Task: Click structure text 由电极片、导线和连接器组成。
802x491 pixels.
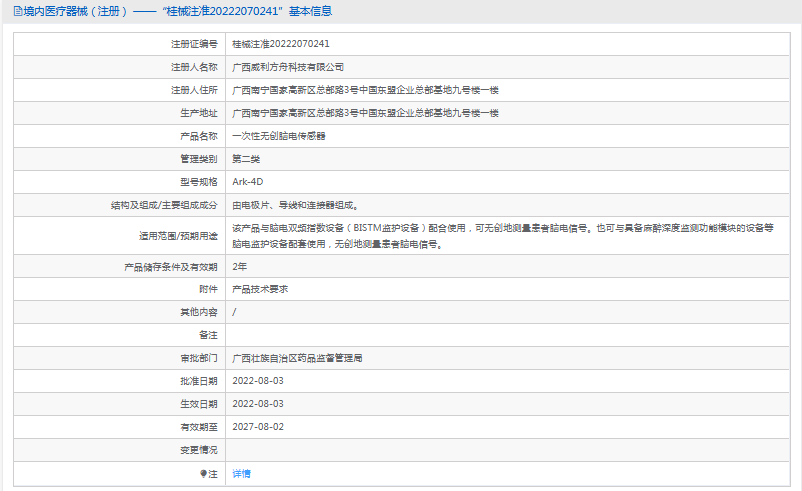Action: 296,205
